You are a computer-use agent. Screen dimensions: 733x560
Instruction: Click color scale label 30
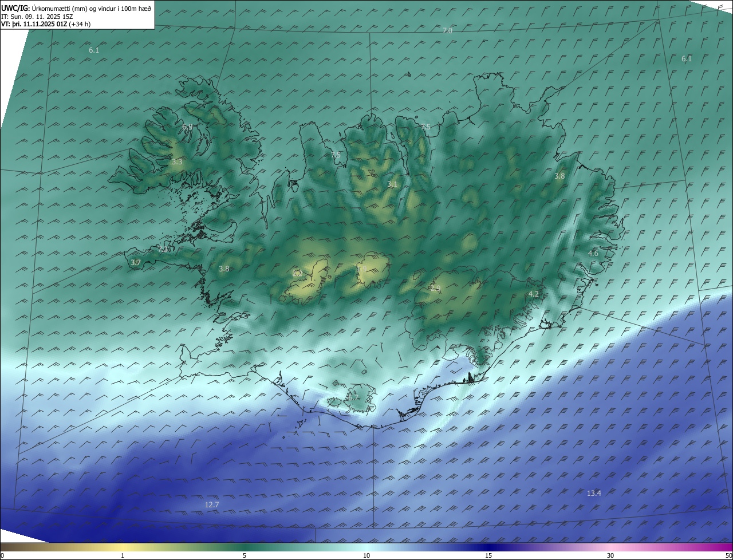click(610, 555)
